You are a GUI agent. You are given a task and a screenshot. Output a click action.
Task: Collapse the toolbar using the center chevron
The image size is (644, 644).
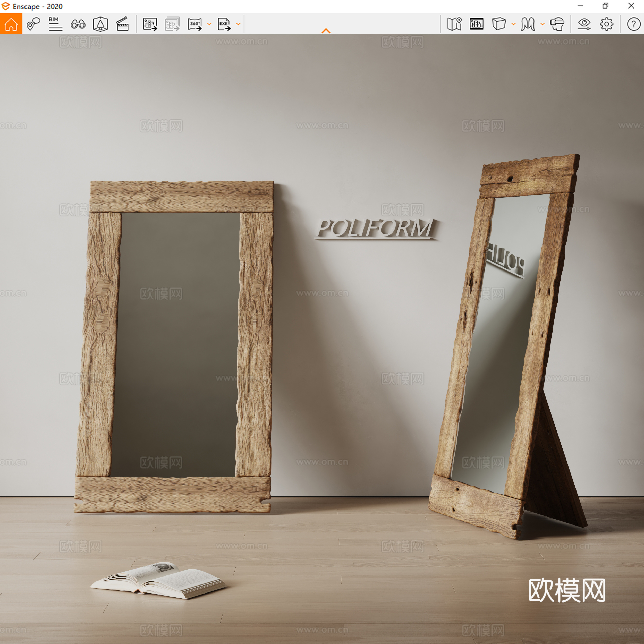tap(326, 31)
